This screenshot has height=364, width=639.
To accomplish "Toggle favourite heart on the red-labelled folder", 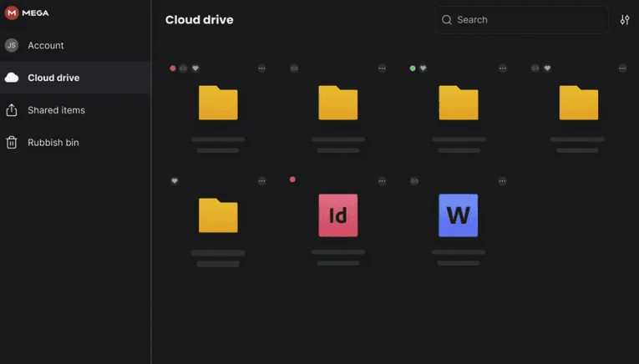I will pos(195,68).
